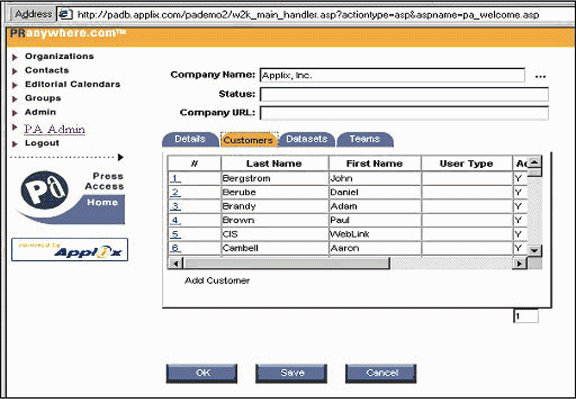Click the scroll down arrow of customer table
The height and width of the screenshot is (399, 576).
[534, 251]
